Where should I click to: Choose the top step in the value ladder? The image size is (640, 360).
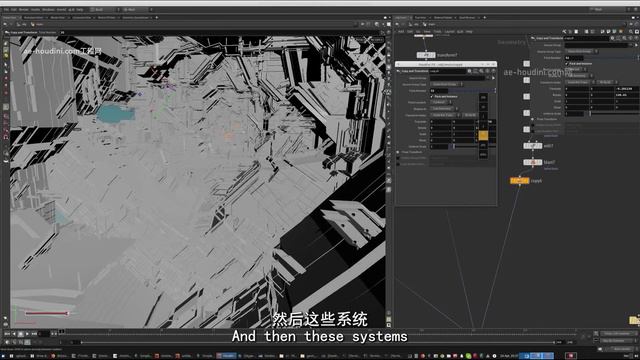tap(483, 97)
